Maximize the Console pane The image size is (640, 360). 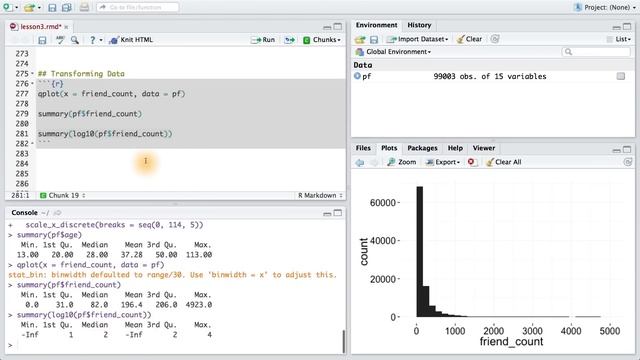click(338, 213)
